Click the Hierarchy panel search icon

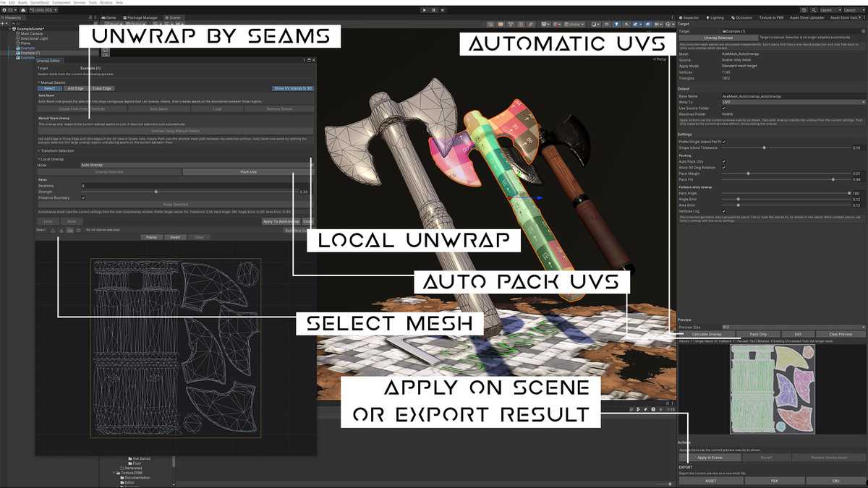point(14,22)
